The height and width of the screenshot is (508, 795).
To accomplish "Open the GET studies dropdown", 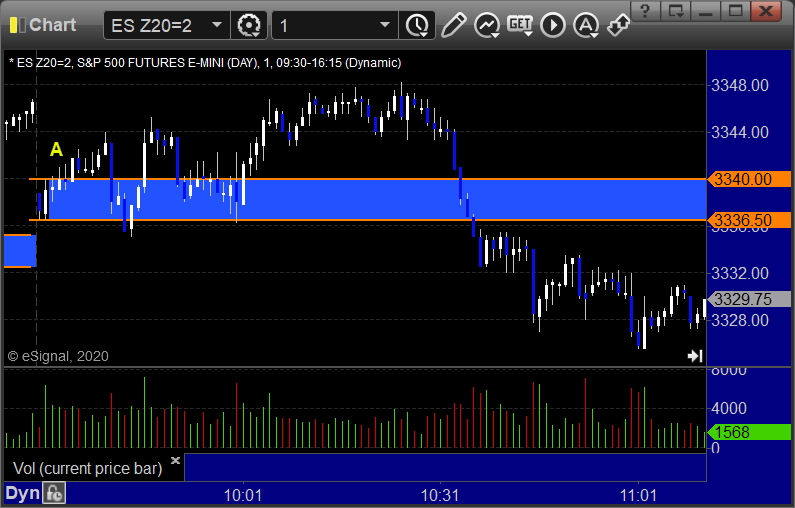I will pos(520,25).
